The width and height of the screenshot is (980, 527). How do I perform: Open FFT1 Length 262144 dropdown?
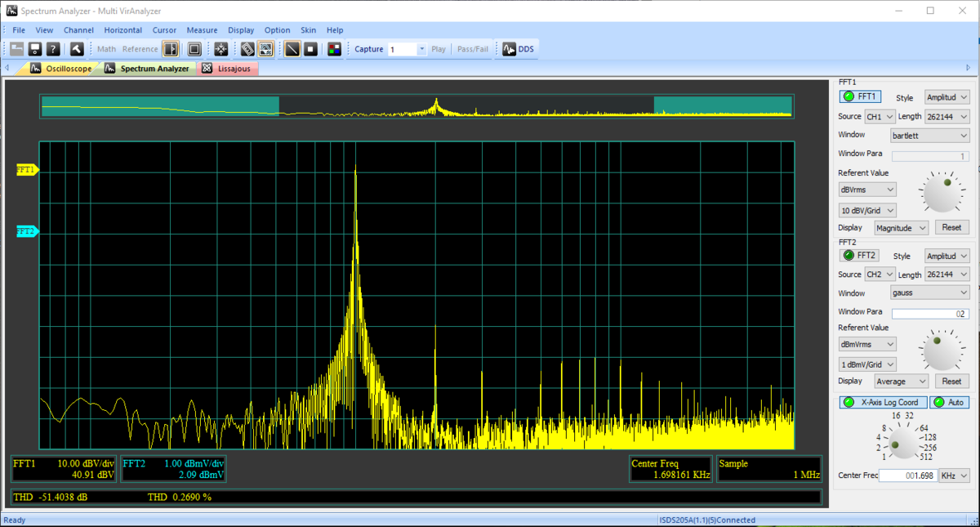(x=947, y=117)
